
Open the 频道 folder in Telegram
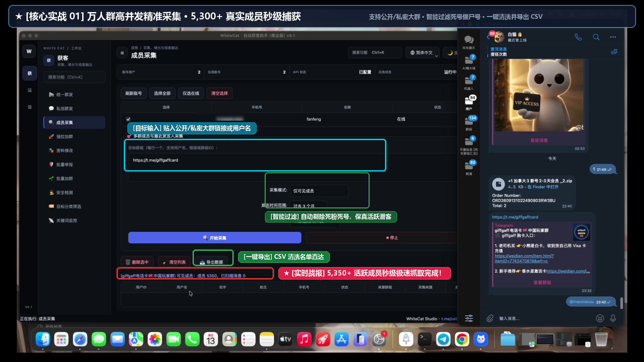pos(469,168)
